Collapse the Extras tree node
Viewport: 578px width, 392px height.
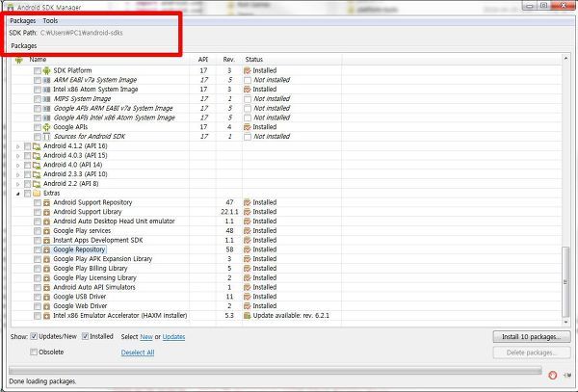[17, 194]
